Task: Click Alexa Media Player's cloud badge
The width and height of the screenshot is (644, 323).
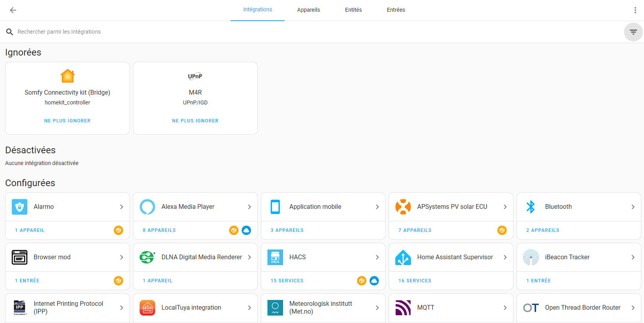Action: (246, 230)
